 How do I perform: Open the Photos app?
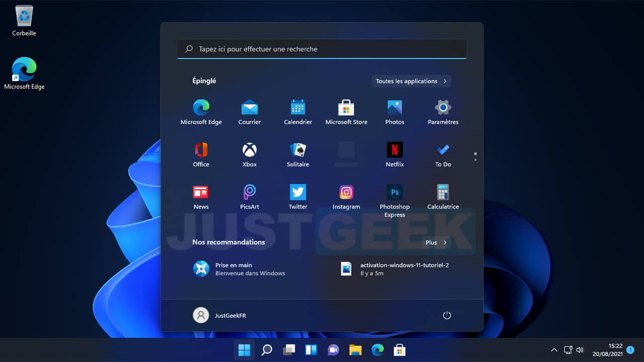click(x=394, y=112)
